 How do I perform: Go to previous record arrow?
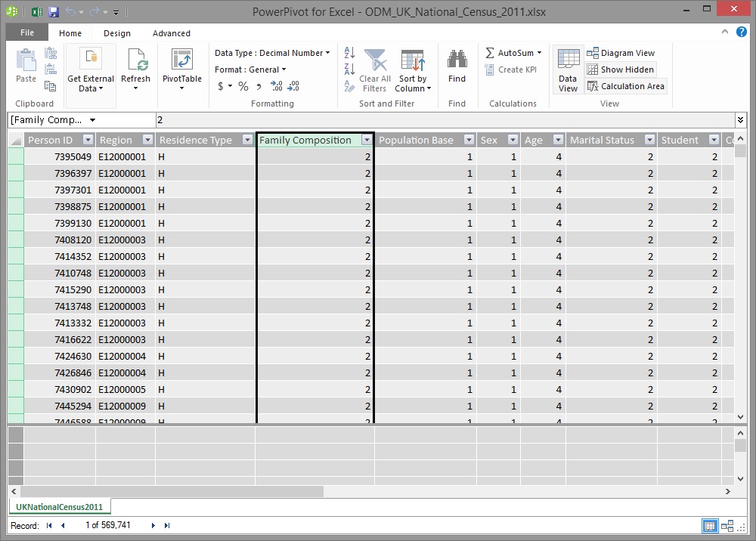point(63,526)
